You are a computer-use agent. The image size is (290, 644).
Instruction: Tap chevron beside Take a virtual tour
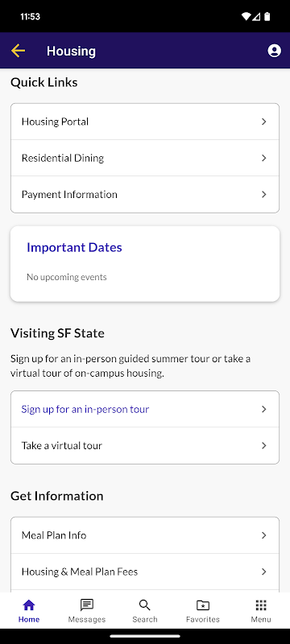click(x=264, y=446)
